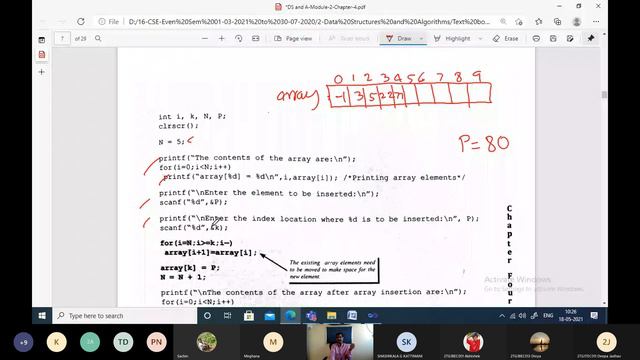
Task: Rotate the PDF page
Action: (239, 38)
